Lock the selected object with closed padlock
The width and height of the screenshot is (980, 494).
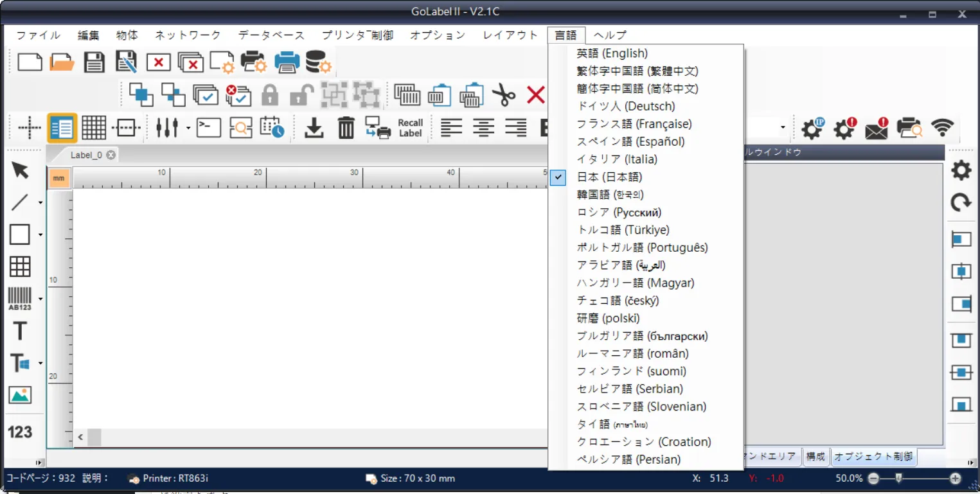tap(270, 95)
